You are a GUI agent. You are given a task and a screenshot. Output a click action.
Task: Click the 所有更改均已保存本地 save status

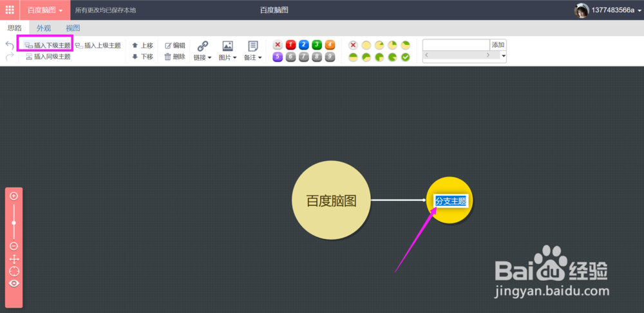[x=106, y=10]
